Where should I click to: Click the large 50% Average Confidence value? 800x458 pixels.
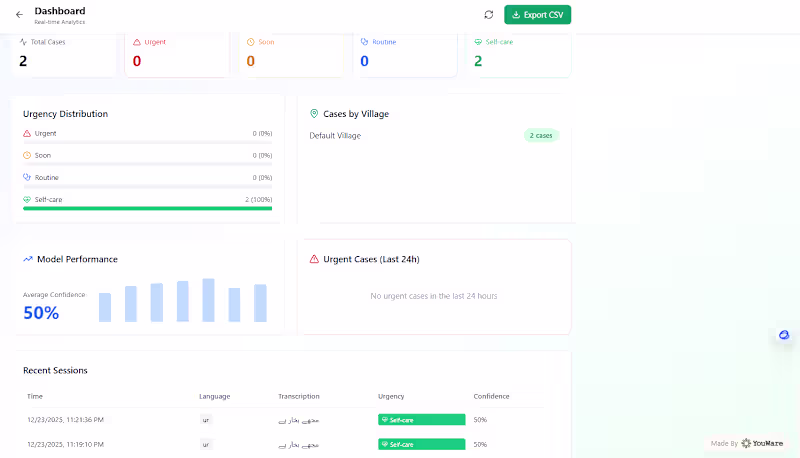click(x=41, y=313)
